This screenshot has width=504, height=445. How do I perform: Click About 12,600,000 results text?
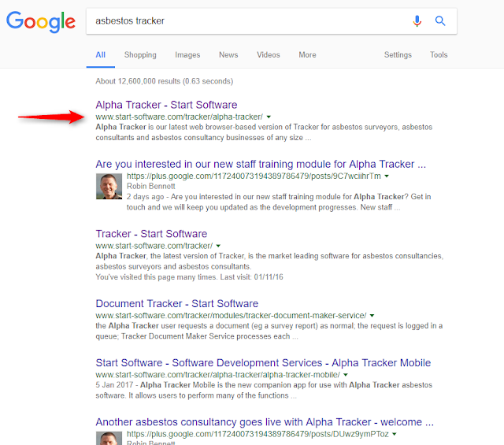[165, 81]
